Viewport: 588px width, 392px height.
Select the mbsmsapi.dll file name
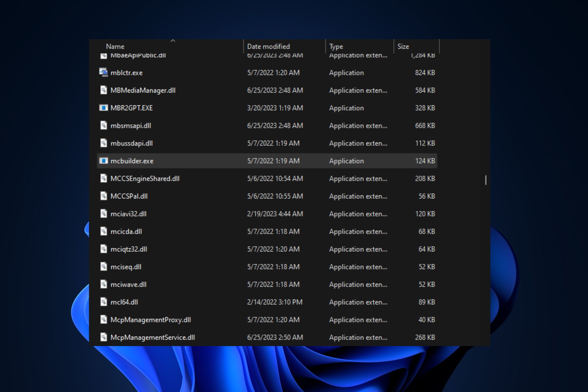[131, 126]
